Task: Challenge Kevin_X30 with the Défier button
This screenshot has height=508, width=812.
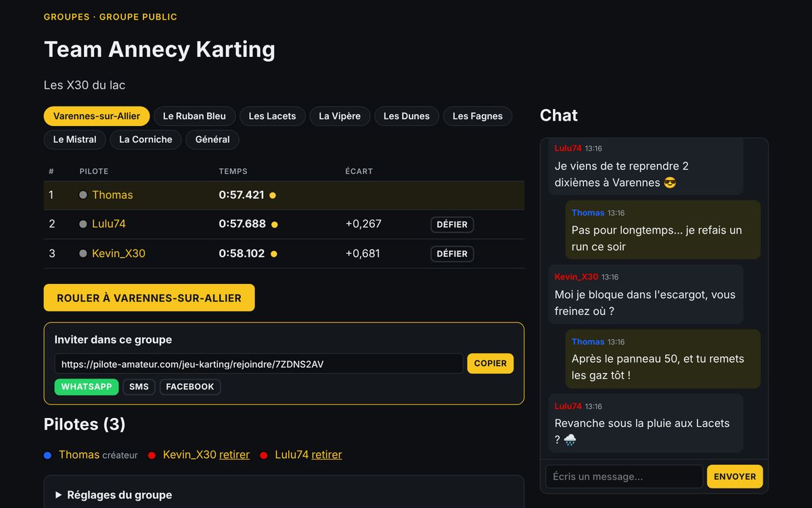Action: point(452,254)
